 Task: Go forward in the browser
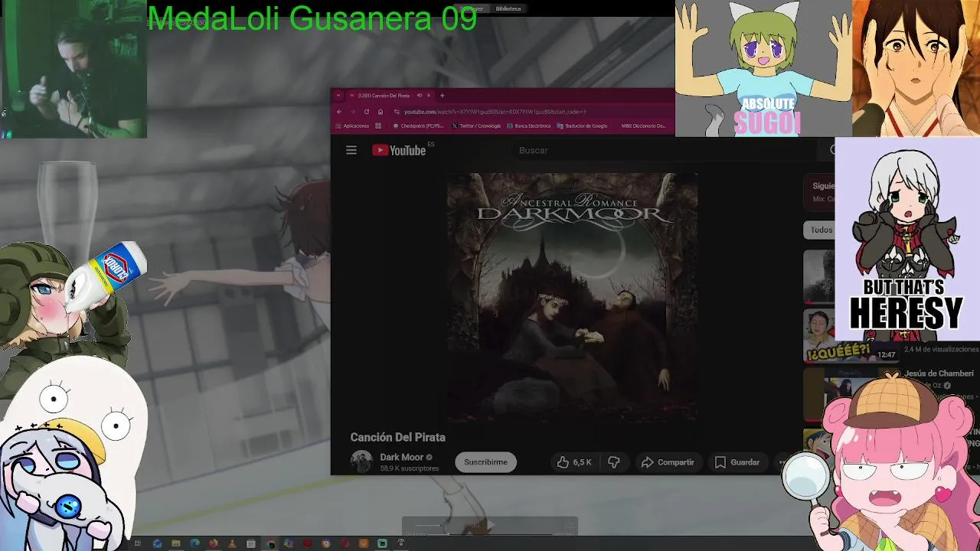pyautogui.click(x=353, y=112)
